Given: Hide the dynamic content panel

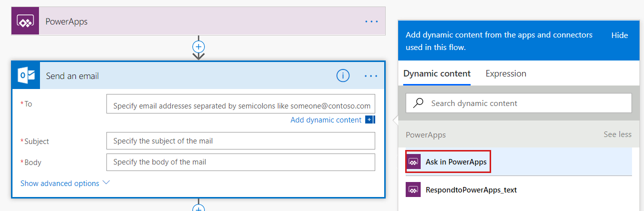Looking at the screenshot, I should point(620,35).
